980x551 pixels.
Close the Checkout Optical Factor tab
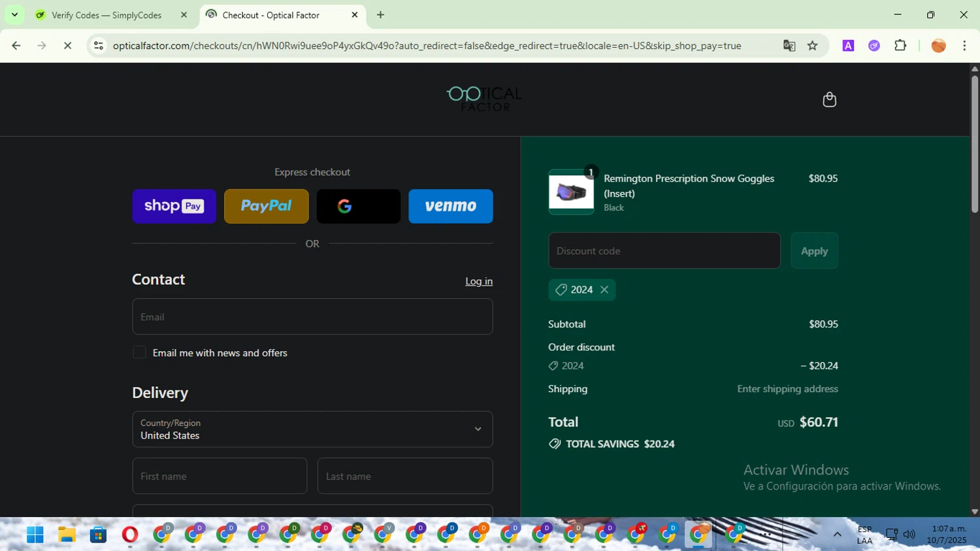[355, 15]
